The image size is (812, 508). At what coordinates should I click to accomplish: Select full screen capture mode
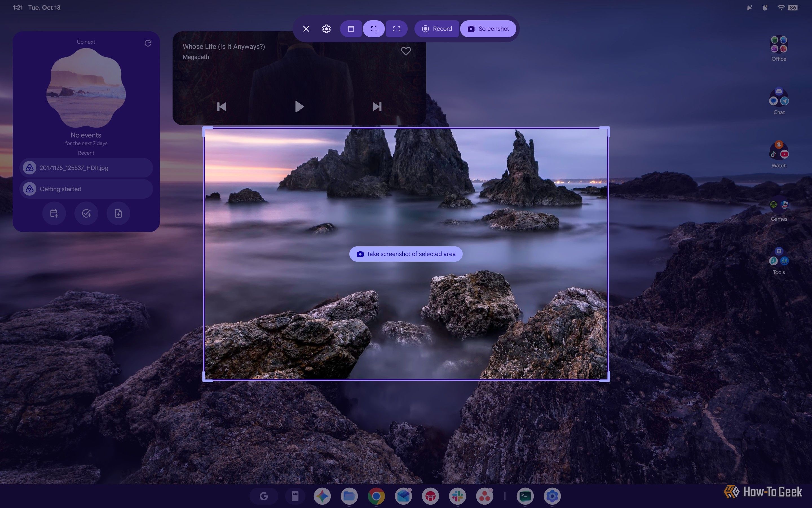[397, 29]
